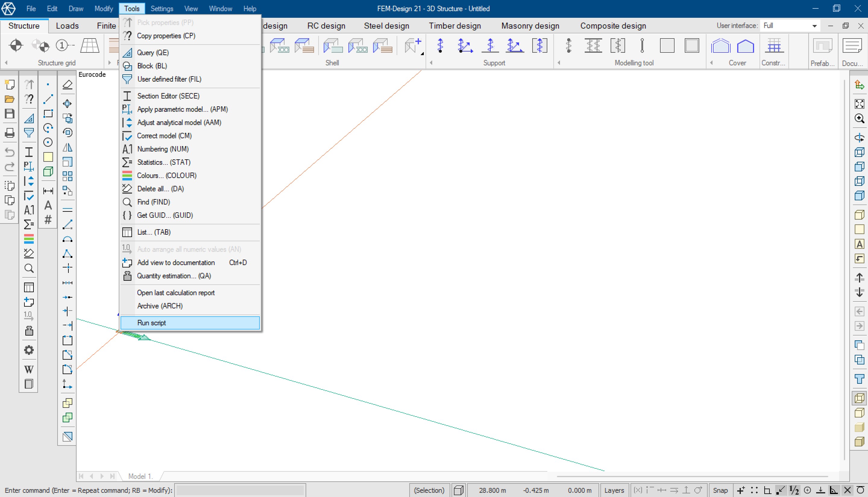Image resolution: width=868 pixels, height=497 pixels.
Task: Click the settings gear icon in sidebar
Action: click(29, 350)
